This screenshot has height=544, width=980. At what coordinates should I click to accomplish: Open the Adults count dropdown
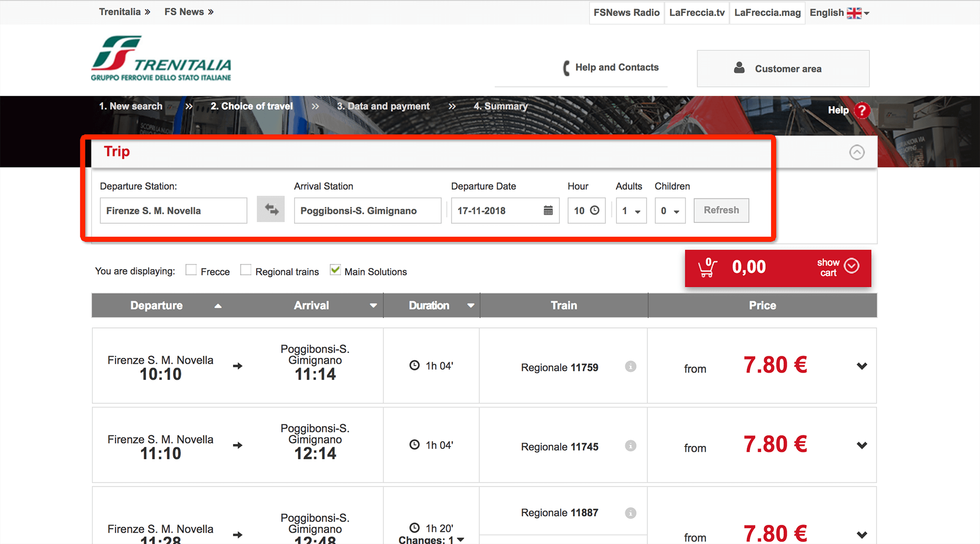631,211
